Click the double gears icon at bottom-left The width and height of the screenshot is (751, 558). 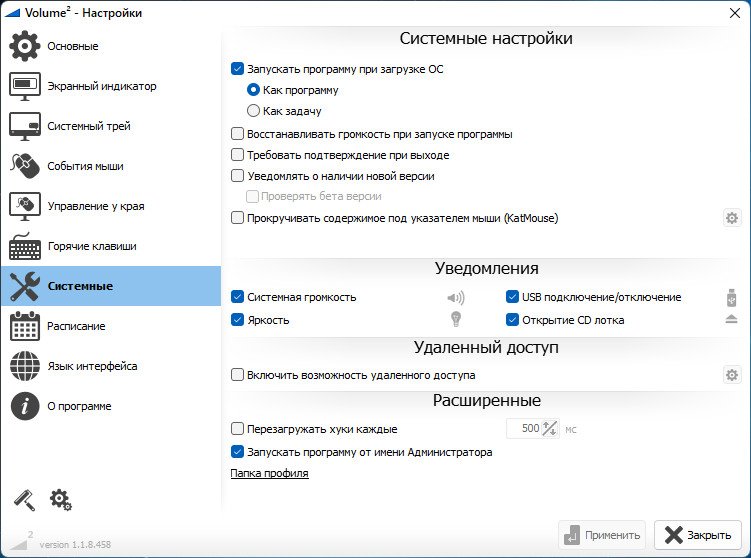pyautogui.click(x=60, y=500)
